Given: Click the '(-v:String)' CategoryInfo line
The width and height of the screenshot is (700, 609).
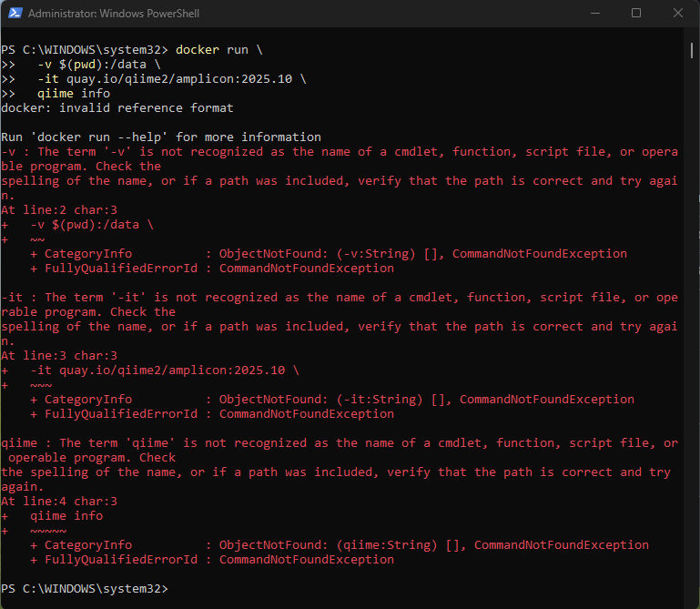Looking at the screenshot, I should 328,253.
